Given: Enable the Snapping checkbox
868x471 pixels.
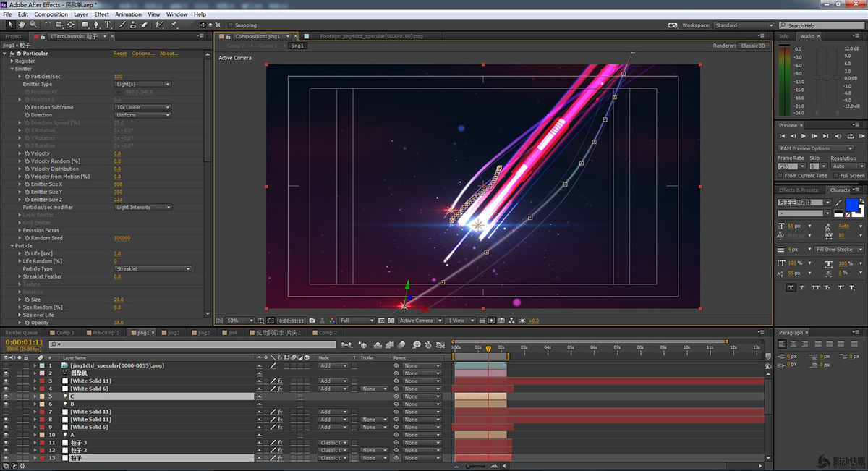Looking at the screenshot, I should (230, 25).
